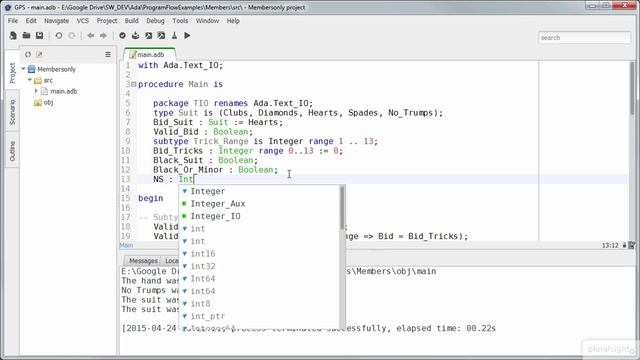Click the src folder icon
This screenshot has height=360, width=640.
click(x=38, y=80)
